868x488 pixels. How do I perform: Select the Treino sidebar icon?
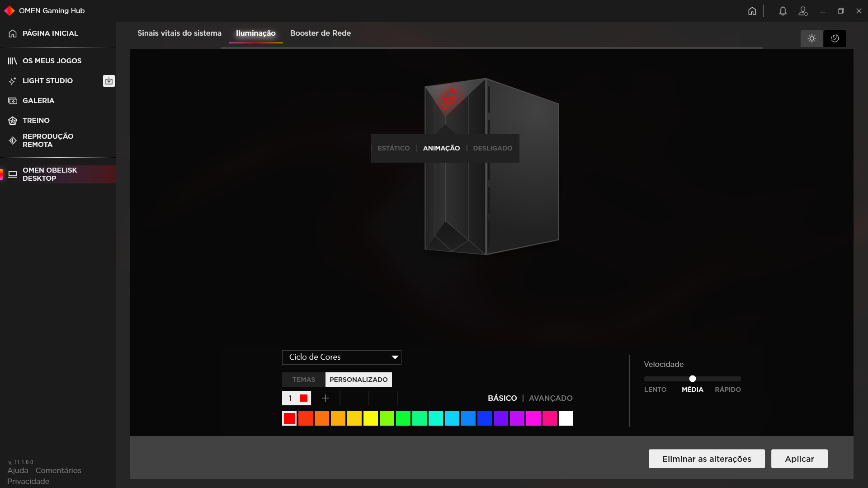click(12, 120)
